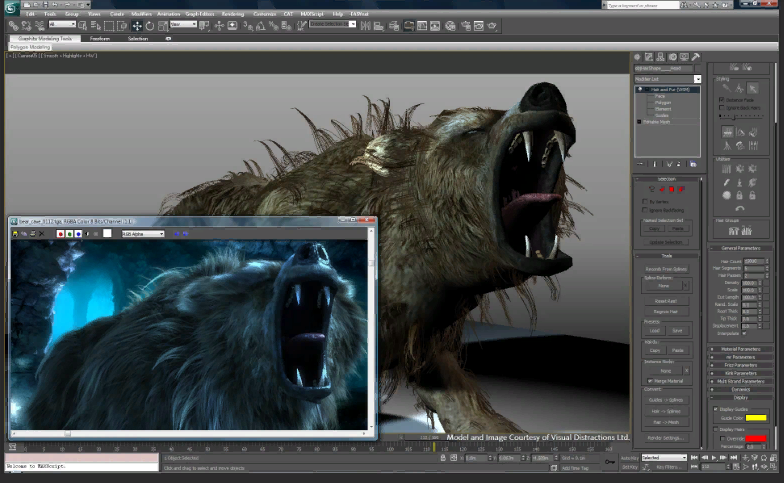Click Configure Modifier Sets icon
Viewport: 784px width, 483px height.
693,164
